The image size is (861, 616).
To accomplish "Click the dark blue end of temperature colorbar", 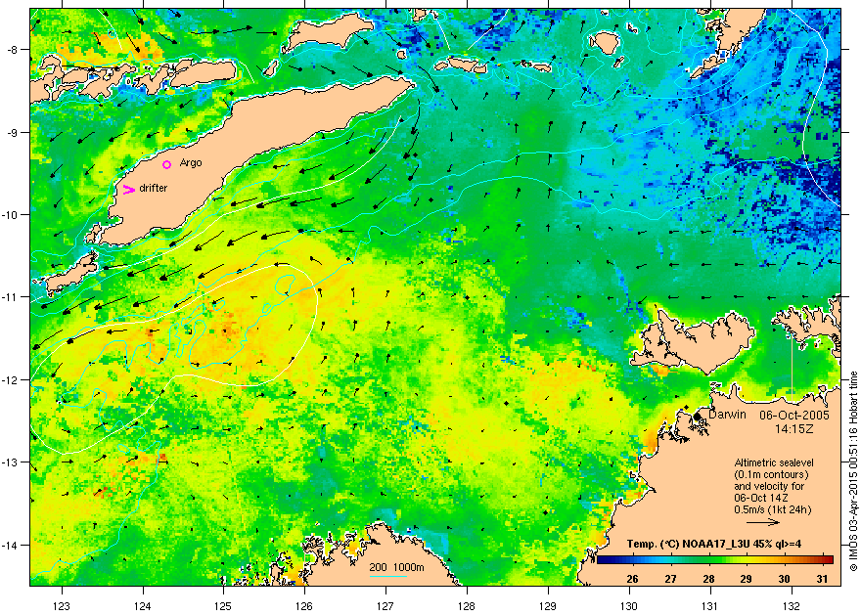I will [x=603, y=559].
